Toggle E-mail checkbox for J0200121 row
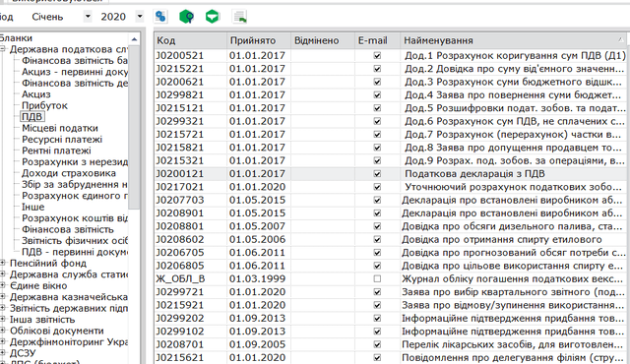The height and width of the screenshot is (364, 630). [x=377, y=174]
